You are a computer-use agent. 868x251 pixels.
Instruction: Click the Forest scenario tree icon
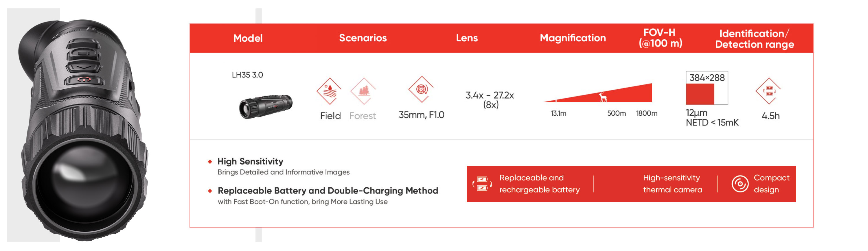[363, 91]
